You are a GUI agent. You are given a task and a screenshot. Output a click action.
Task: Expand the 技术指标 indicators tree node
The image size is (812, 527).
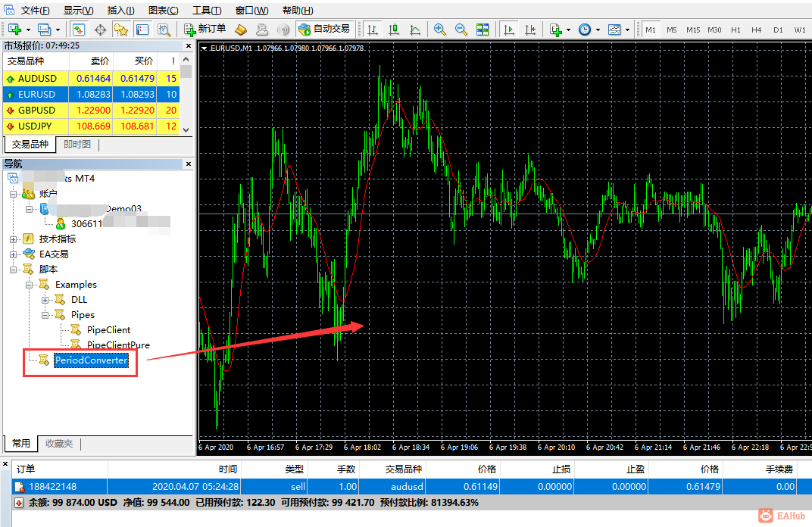(13, 239)
